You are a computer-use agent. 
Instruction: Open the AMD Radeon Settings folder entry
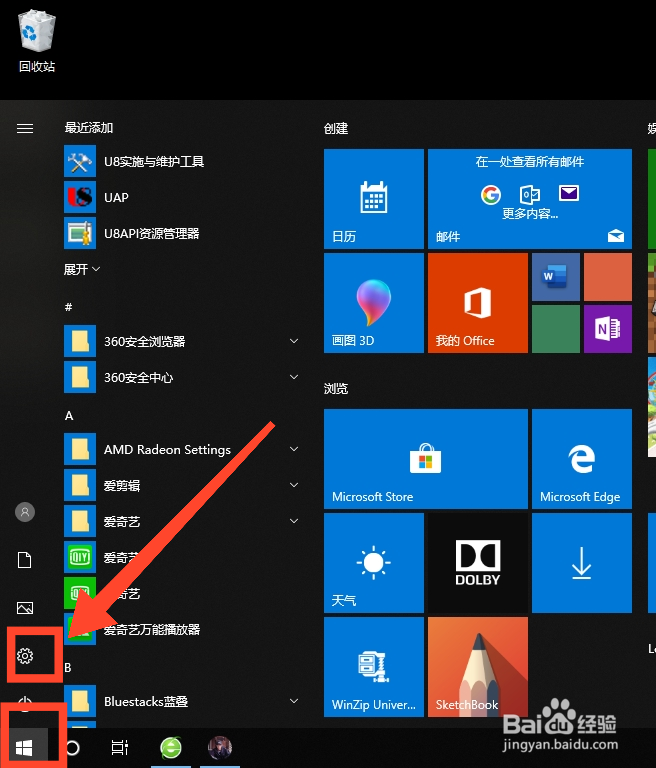click(x=181, y=449)
